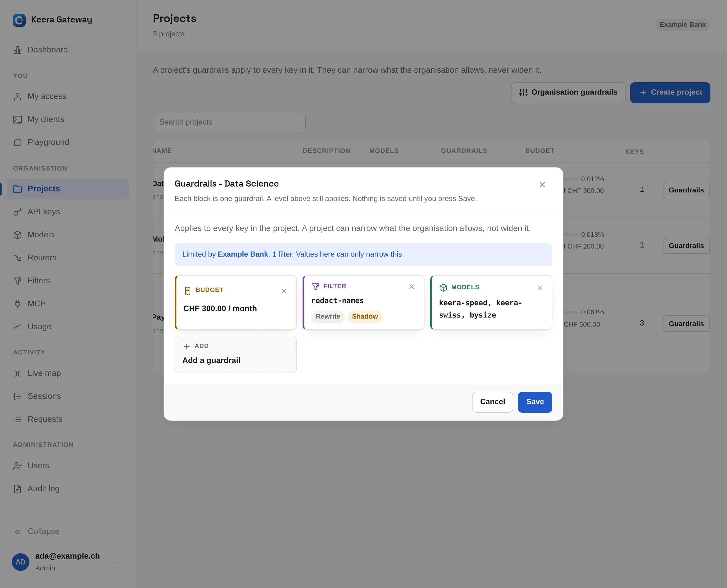Cancel the guardrails dialog
This screenshot has height=588, width=727.
point(492,402)
